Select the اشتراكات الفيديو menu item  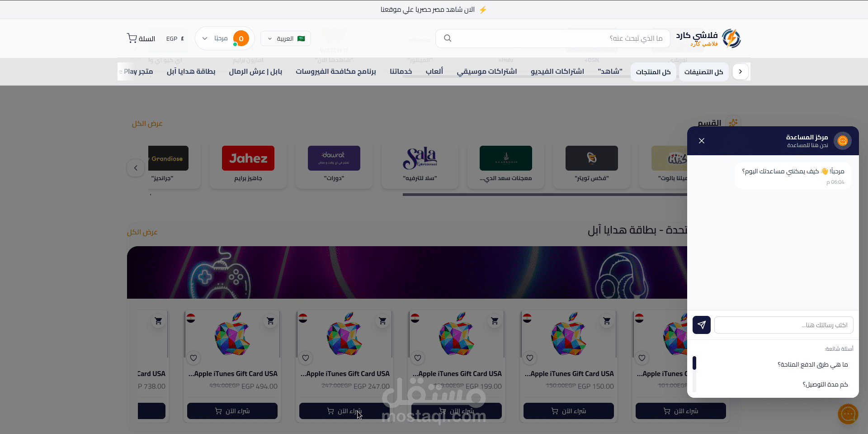[557, 72]
